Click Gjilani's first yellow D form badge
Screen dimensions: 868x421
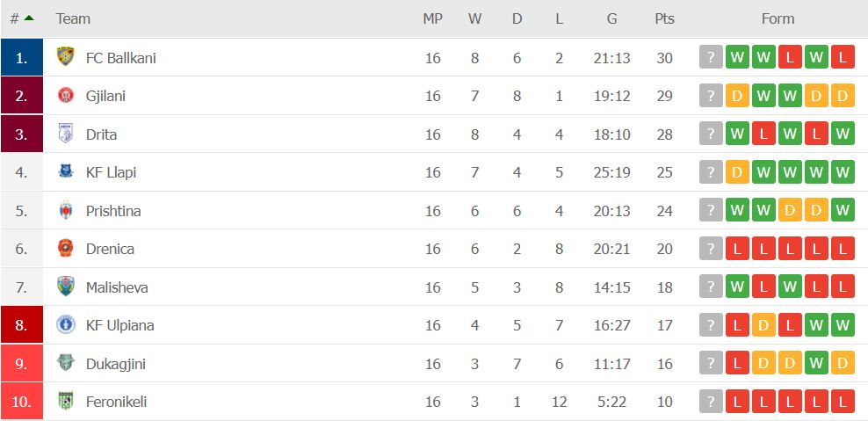pyautogui.click(x=737, y=96)
